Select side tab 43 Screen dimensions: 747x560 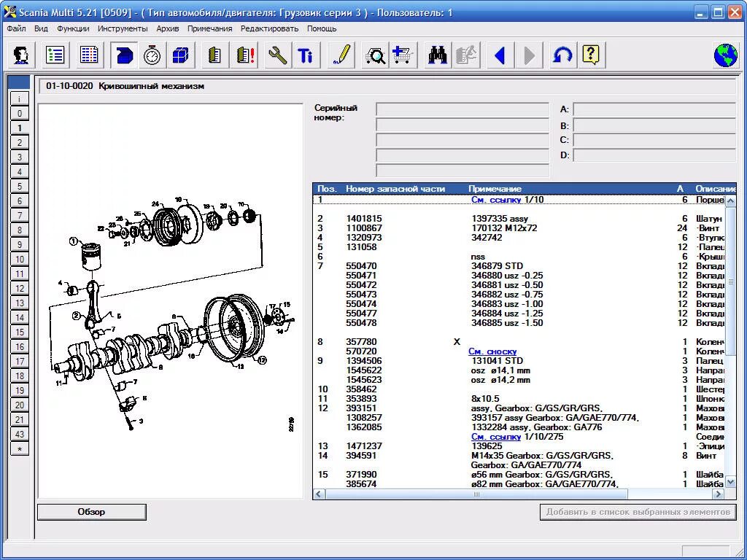pyautogui.click(x=20, y=435)
